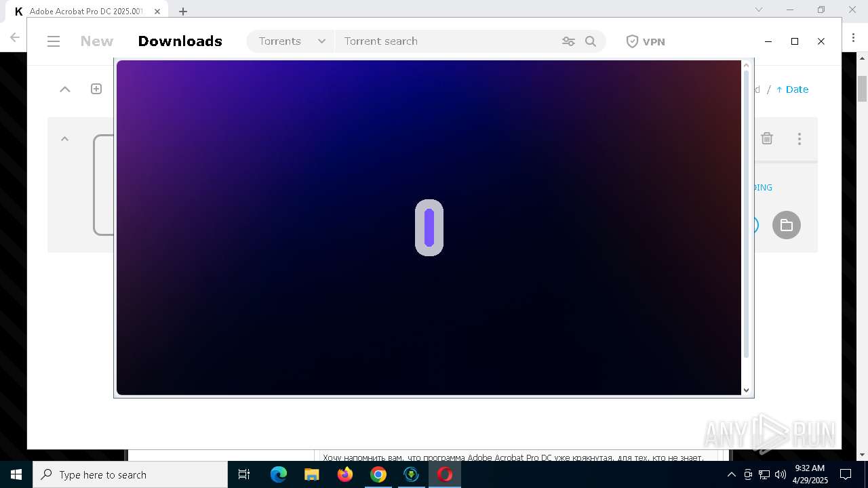
Task: Click the magnifier search icon
Action: click(x=591, y=41)
